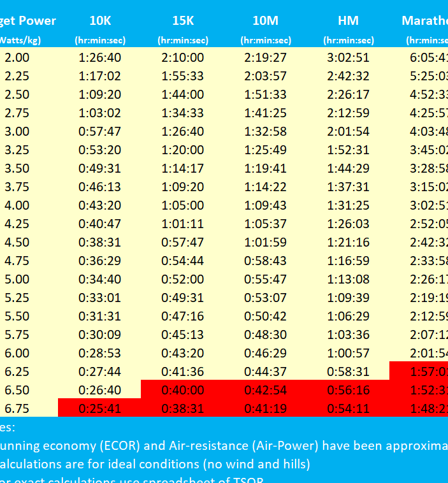Select the 10M time 2:19:27
The height and width of the screenshot is (483, 448).
266,57
